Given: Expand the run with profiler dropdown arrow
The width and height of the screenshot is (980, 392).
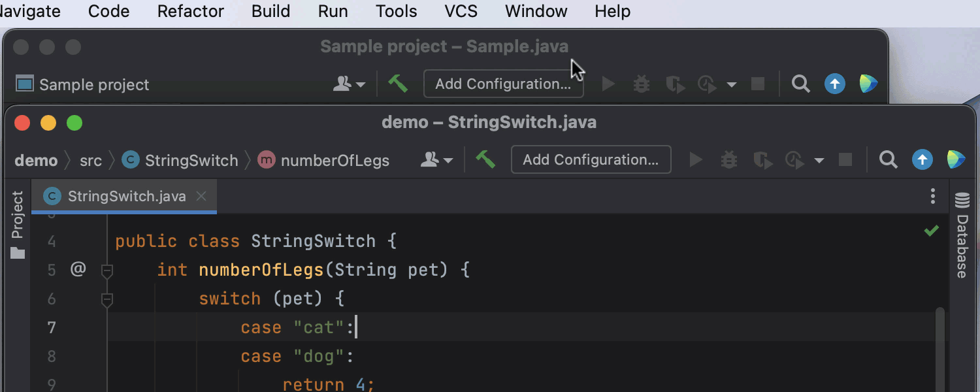Looking at the screenshot, I should click(819, 160).
